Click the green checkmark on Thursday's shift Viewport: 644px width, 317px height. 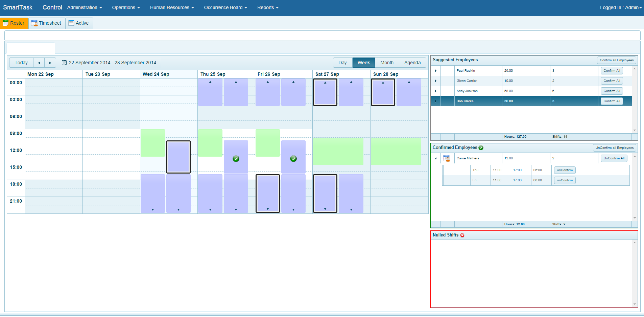(x=236, y=159)
